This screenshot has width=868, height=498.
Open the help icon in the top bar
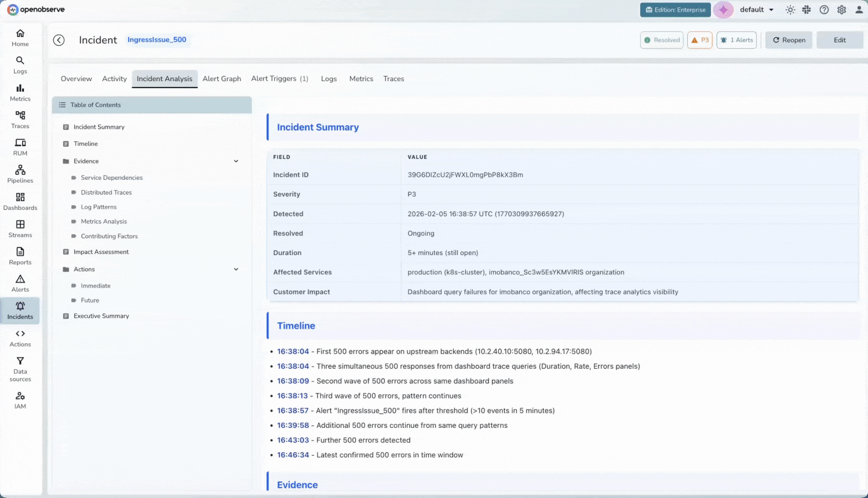(825, 9)
